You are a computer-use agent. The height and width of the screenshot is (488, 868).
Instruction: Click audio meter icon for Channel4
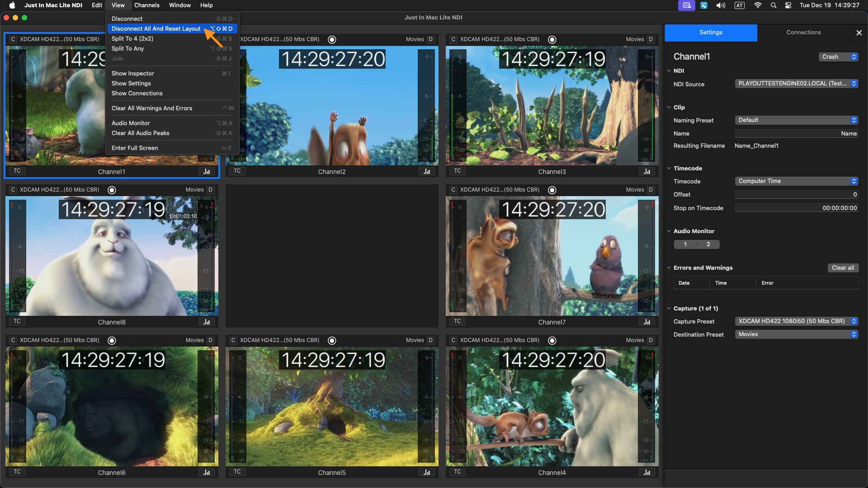point(647,472)
